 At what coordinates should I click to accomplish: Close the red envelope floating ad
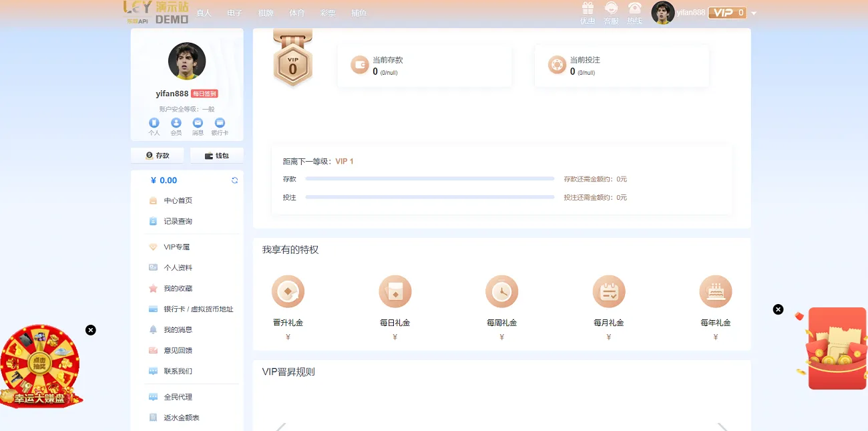click(778, 309)
